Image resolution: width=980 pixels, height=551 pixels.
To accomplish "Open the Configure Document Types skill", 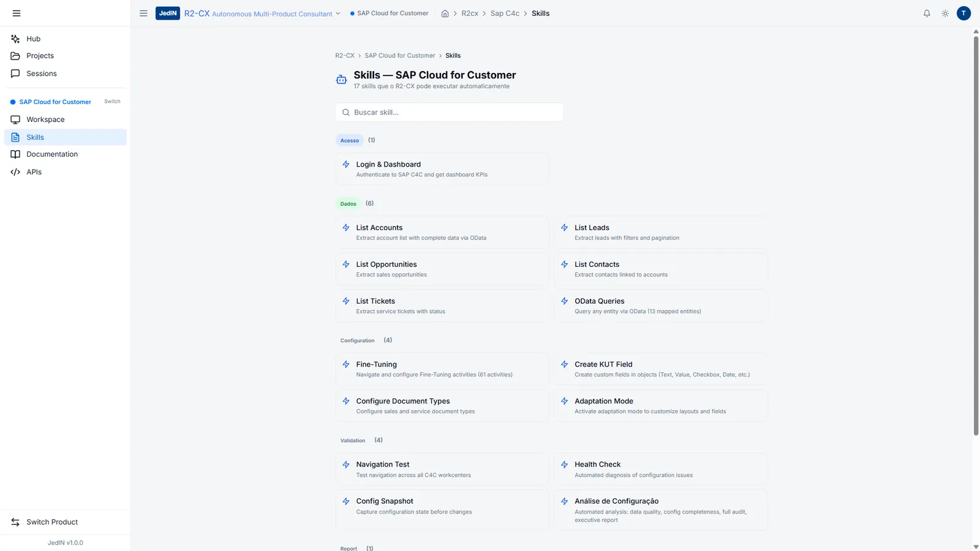I will coord(442,405).
